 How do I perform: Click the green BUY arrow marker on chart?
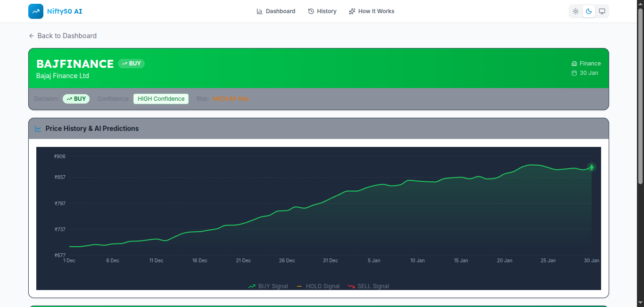pyautogui.click(x=591, y=167)
